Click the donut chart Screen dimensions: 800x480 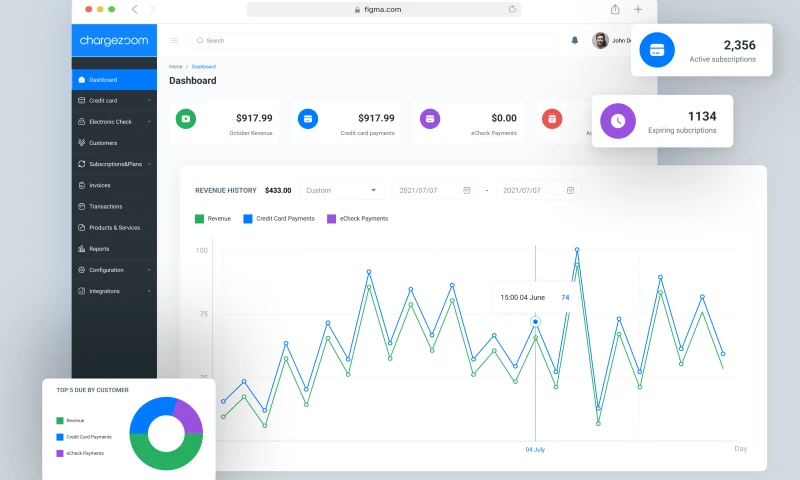tap(166, 434)
